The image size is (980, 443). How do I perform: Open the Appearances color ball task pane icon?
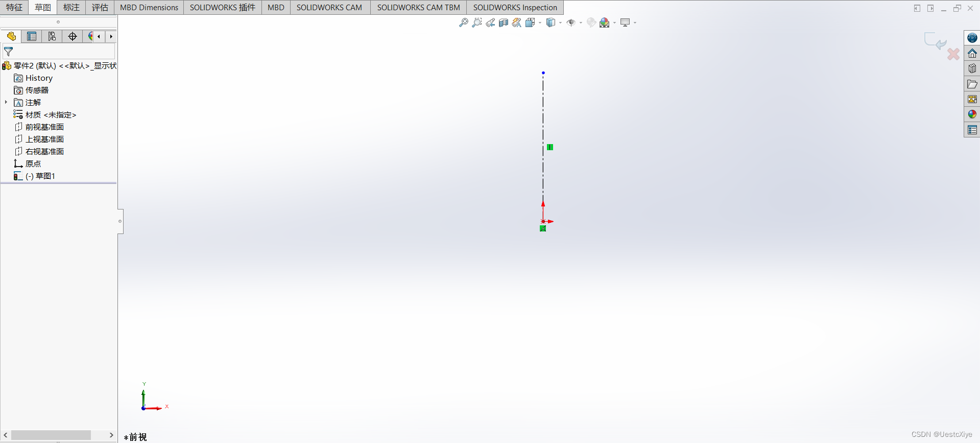pos(972,114)
